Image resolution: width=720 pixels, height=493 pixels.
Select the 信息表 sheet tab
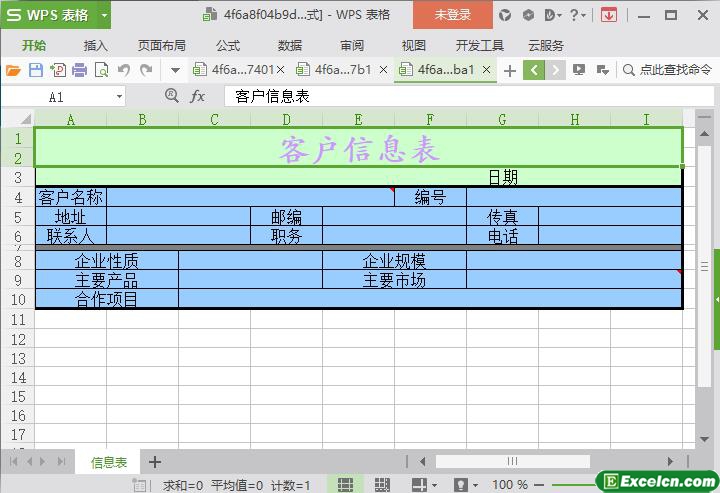(108, 462)
